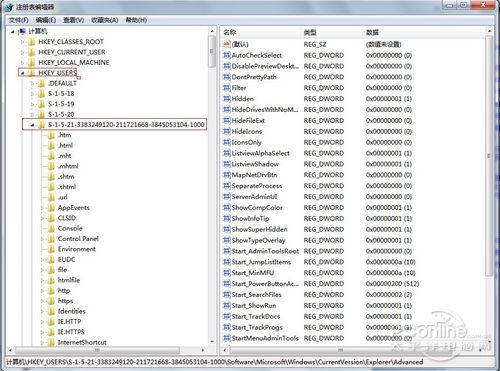Select the .mhtml key
This screenshot has width=500, height=371.
pos(68,166)
